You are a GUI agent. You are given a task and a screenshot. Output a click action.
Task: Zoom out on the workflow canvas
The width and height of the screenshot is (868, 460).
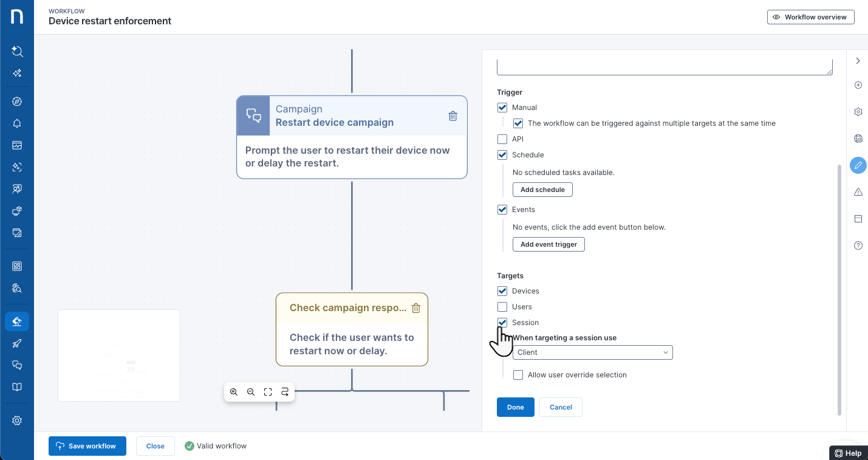pyautogui.click(x=251, y=393)
